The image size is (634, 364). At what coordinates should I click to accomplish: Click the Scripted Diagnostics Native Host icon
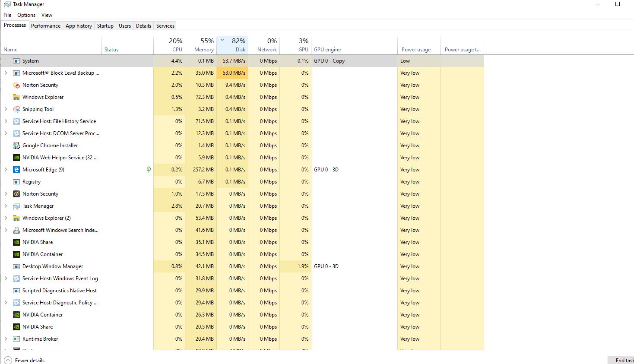click(x=16, y=291)
